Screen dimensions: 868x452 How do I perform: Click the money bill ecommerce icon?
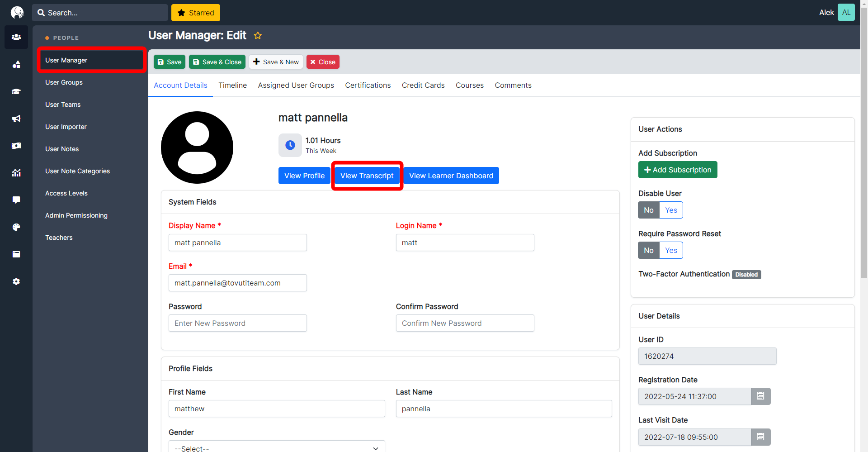pyautogui.click(x=16, y=146)
